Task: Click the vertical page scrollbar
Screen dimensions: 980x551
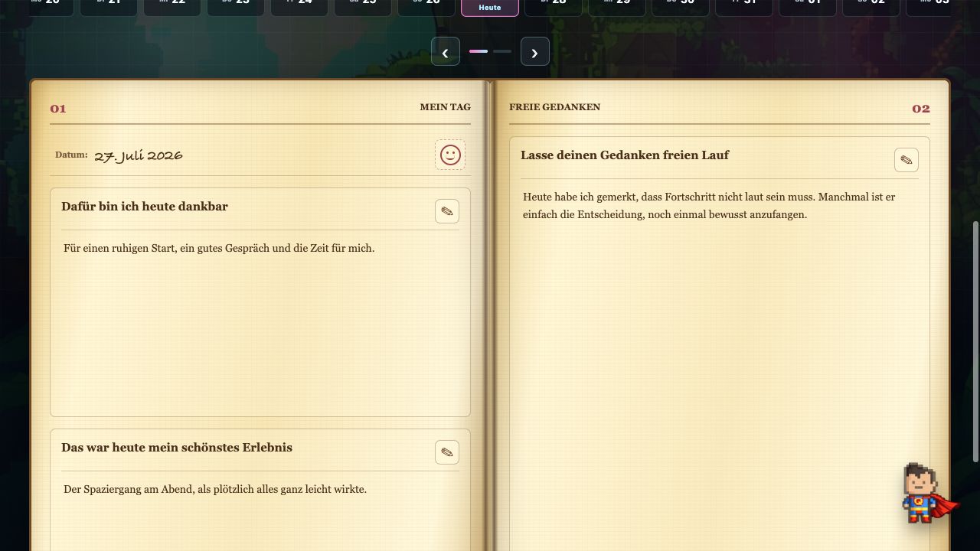Action: [975, 342]
